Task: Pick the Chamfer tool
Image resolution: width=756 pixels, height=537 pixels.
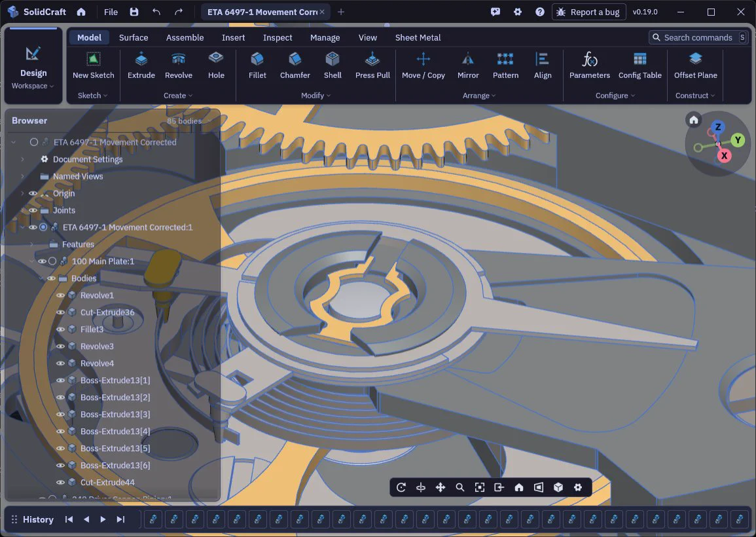Action: (x=295, y=65)
